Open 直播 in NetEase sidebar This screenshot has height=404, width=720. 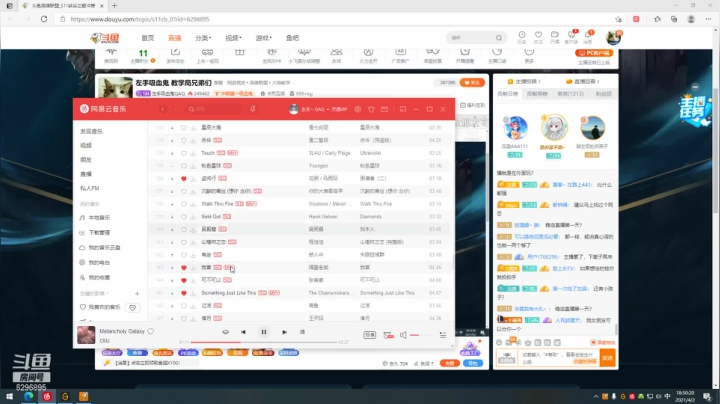click(86, 174)
